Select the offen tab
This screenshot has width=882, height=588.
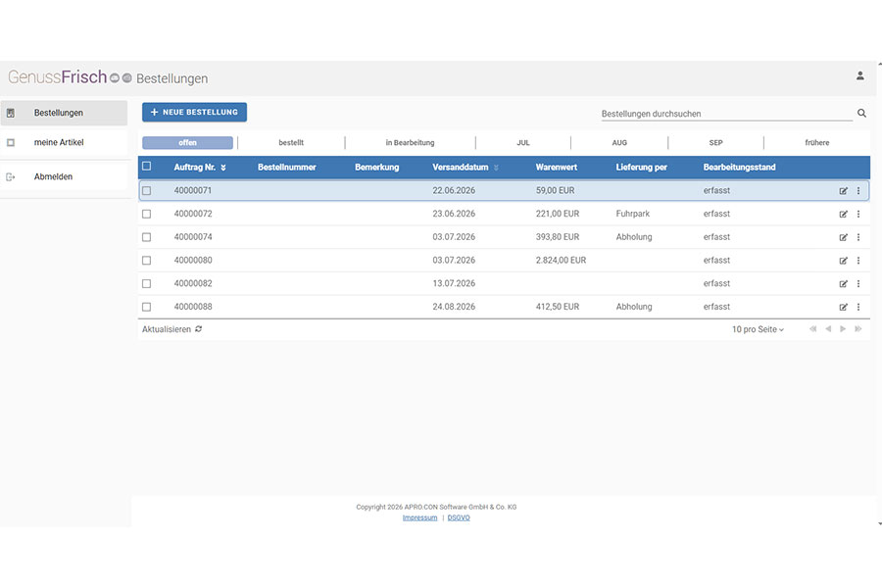pyautogui.click(x=187, y=143)
